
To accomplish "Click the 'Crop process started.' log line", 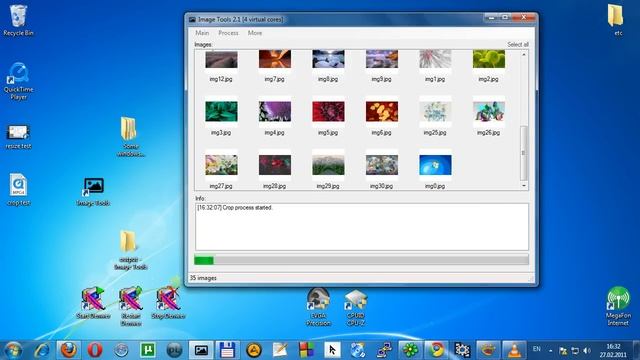I will click(x=235, y=207).
